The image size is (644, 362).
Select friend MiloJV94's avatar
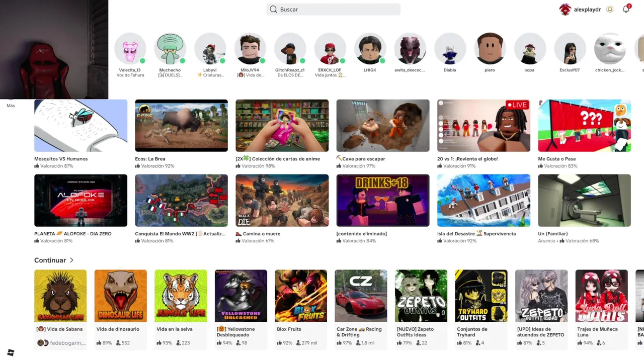click(x=250, y=49)
